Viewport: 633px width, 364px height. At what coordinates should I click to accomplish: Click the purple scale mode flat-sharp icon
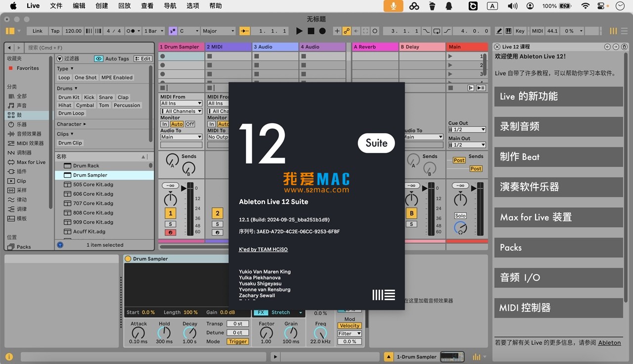[173, 31]
